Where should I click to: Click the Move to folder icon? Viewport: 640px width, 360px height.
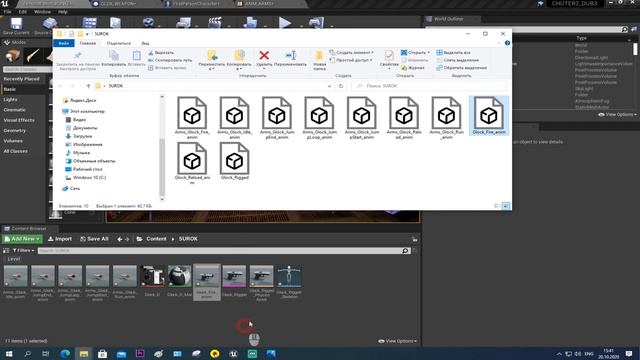click(212, 55)
